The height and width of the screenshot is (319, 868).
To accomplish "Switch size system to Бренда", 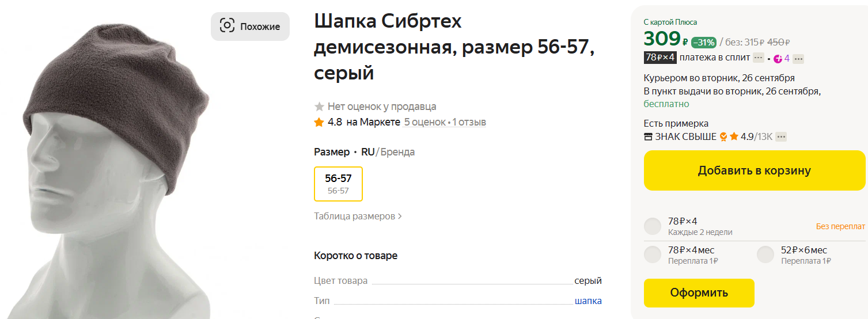I will pyautogui.click(x=397, y=152).
